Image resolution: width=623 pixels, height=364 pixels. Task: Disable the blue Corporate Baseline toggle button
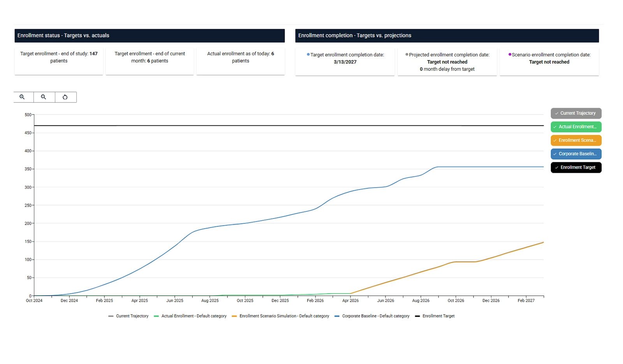coord(576,154)
